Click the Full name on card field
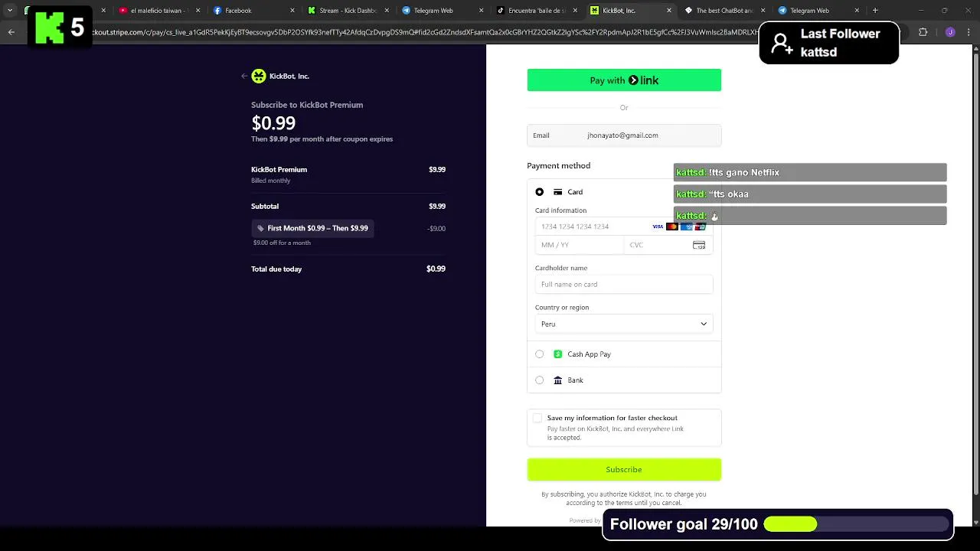 624,284
